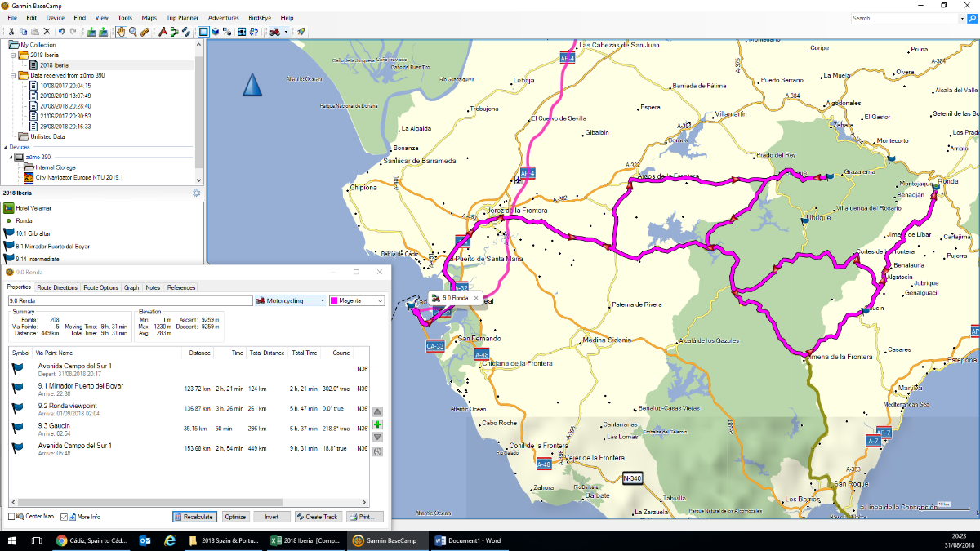
Task: Click the rocket Create Adventure icon
Action: (x=301, y=32)
